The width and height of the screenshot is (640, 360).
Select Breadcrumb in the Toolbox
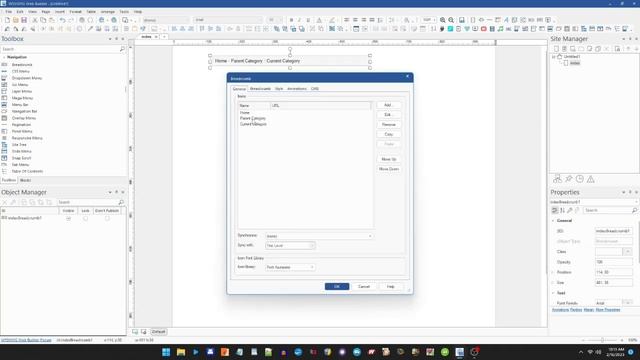22,64
